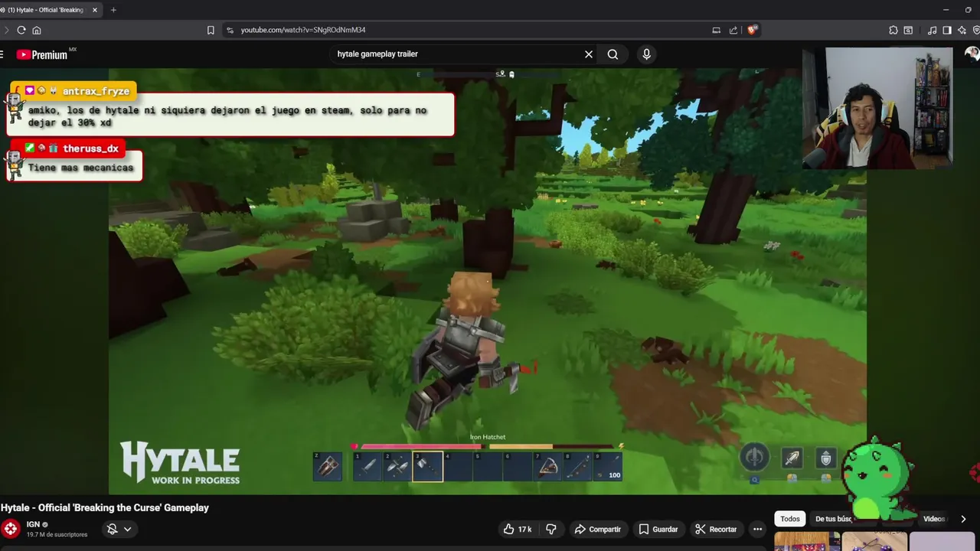
Task: Toggle the browser sidebar panel
Action: (x=947, y=30)
